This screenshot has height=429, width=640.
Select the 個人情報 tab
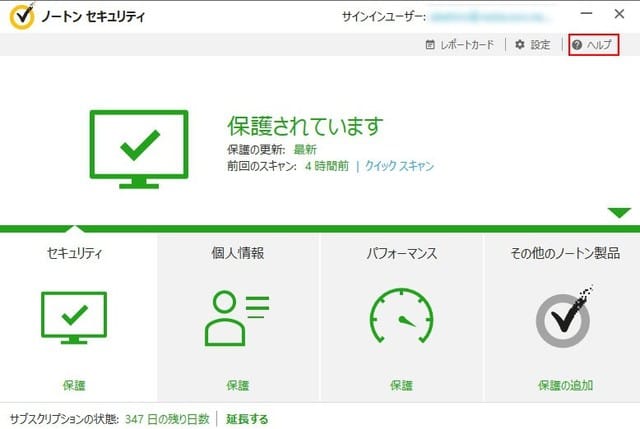[x=237, y=253]
